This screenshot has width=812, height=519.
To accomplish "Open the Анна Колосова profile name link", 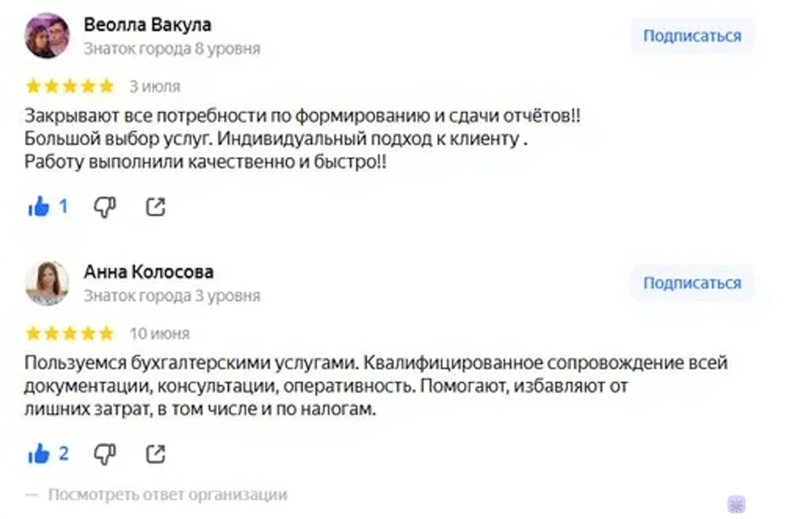I will point(148,272).
